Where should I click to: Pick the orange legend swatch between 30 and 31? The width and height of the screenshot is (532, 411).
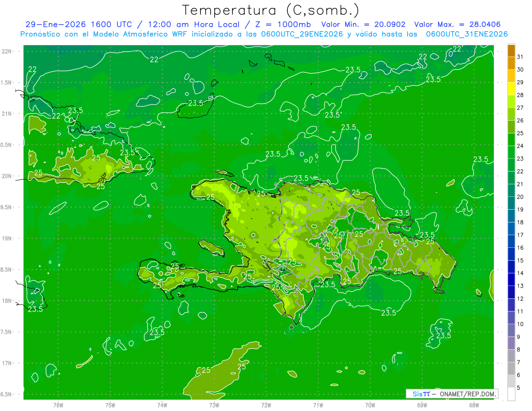[x=511, y=63]
